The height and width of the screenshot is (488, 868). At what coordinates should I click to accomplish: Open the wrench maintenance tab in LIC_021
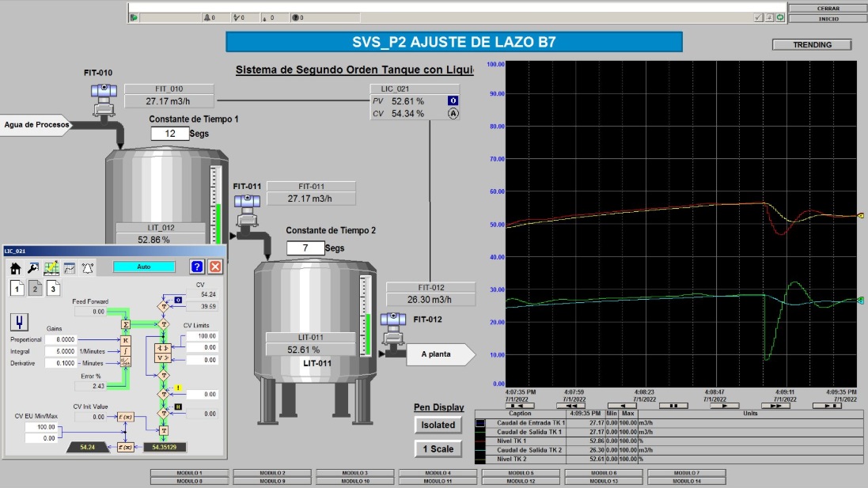coord(33,267)
